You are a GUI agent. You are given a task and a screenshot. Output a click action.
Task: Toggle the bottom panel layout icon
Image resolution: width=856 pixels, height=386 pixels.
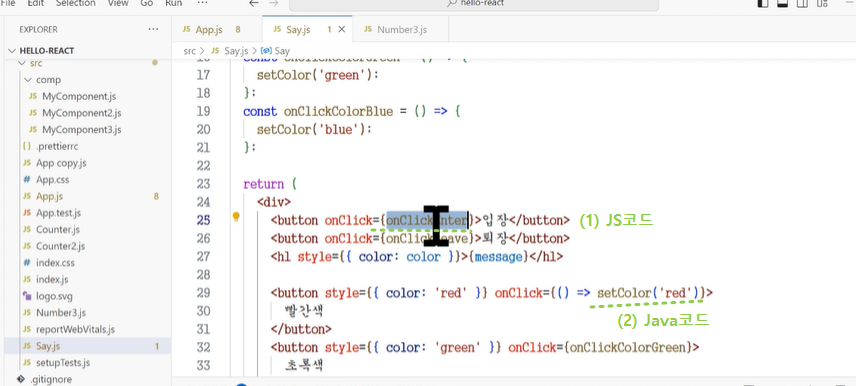pos(782,3)
